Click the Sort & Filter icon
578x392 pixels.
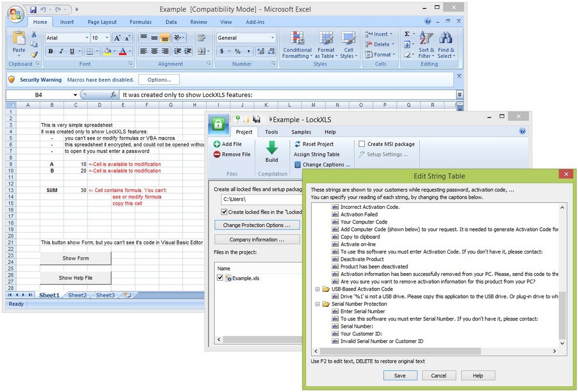tap(427, 44)
